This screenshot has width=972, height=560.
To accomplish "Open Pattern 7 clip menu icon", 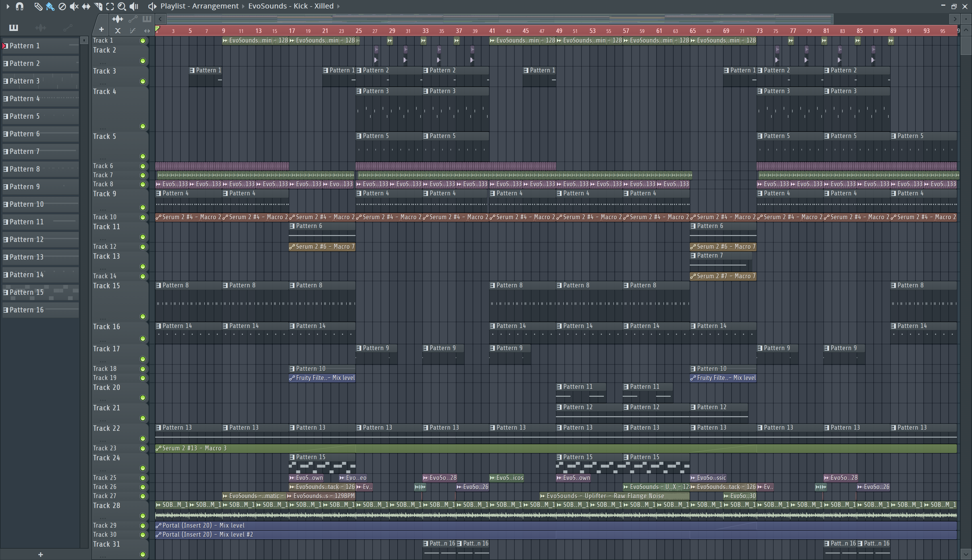I will tap(693, 256).
